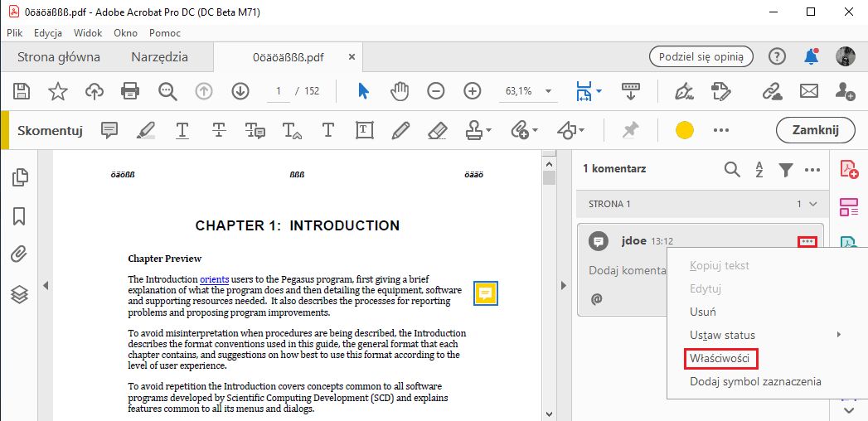Select the insert text caret tool
Image resolution: width=868 pixels, height=421 pixels.
pyautogui.click(x=292, y=131)
